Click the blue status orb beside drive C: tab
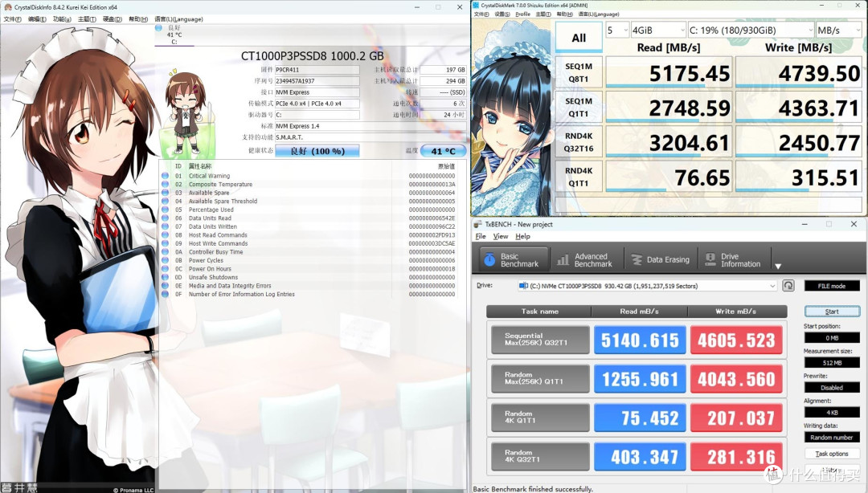 159,27
